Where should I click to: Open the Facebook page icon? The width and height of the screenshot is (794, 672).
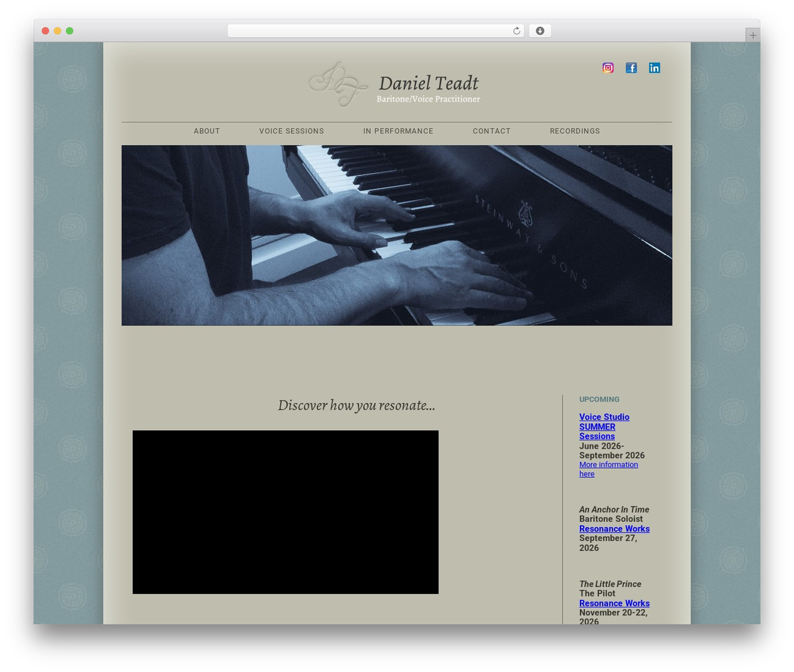pos(631,68)
